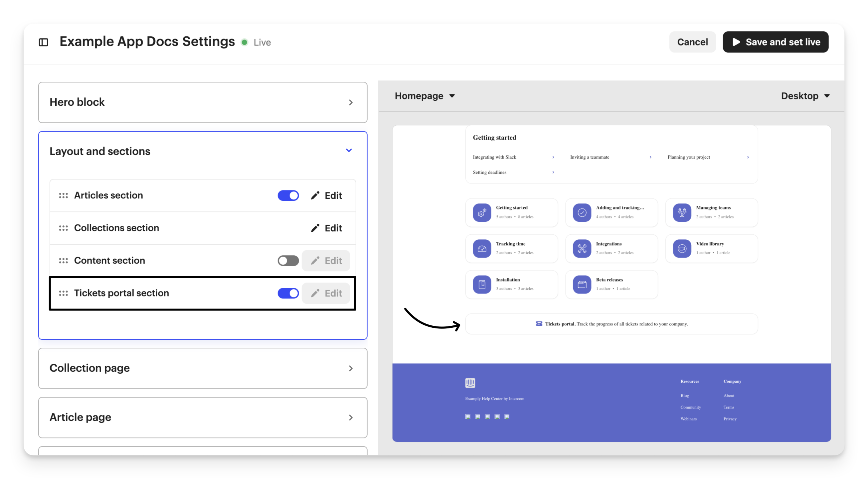
Task: Click the Tickets portal ticket icon
Action: point(539,324)
